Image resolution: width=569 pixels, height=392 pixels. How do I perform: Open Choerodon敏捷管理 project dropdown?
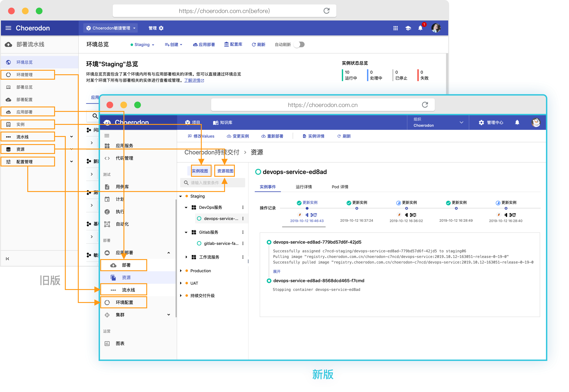click(110, 28)
